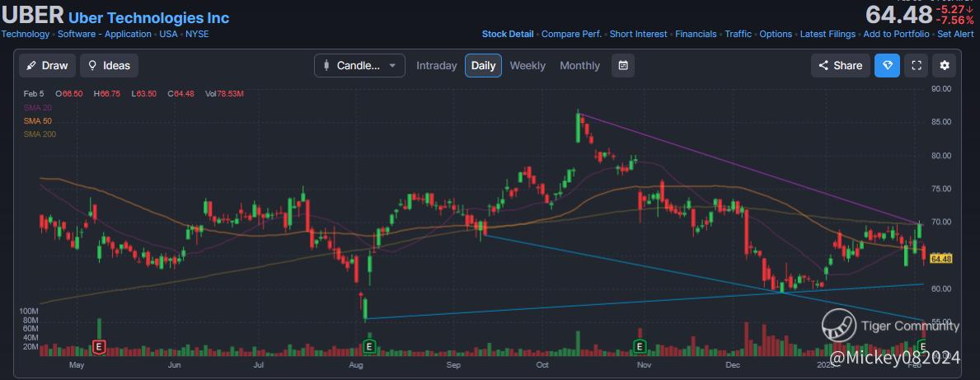Click the Feb 5 date label
This screenshot has width=980, height=380.
(34, 94)
